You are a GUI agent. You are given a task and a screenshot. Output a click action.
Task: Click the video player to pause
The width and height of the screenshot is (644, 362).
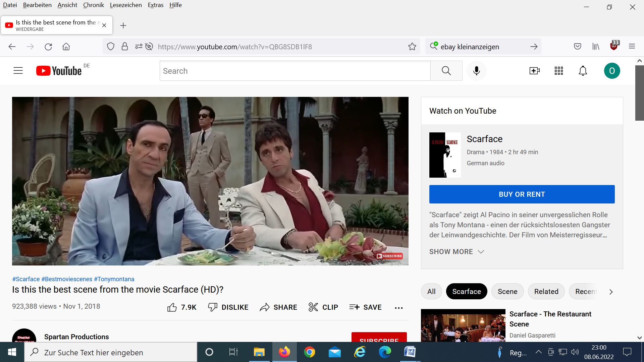(210, 181)
